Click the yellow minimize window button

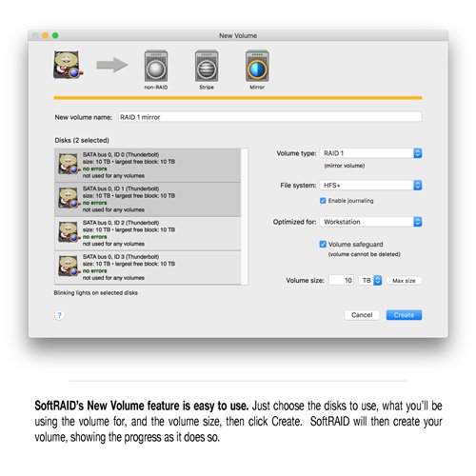(x=46, y=35)
